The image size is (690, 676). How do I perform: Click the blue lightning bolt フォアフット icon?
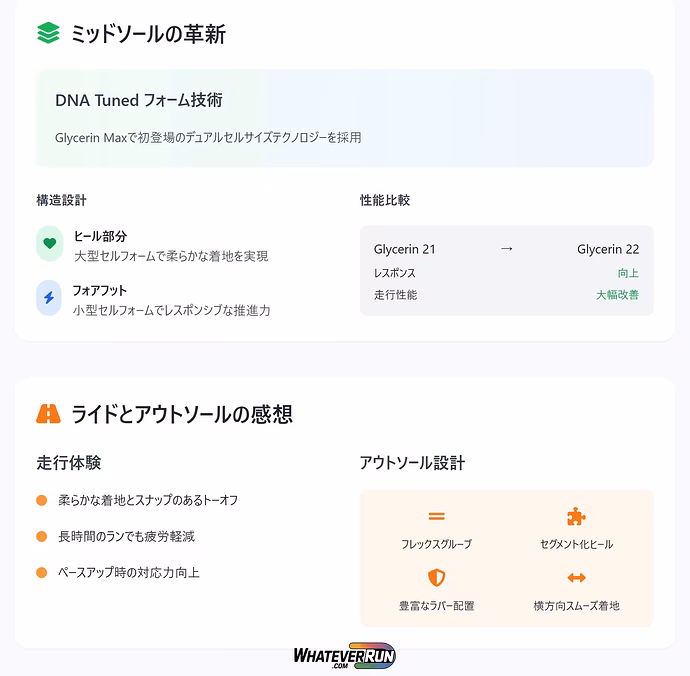[49, 298]
